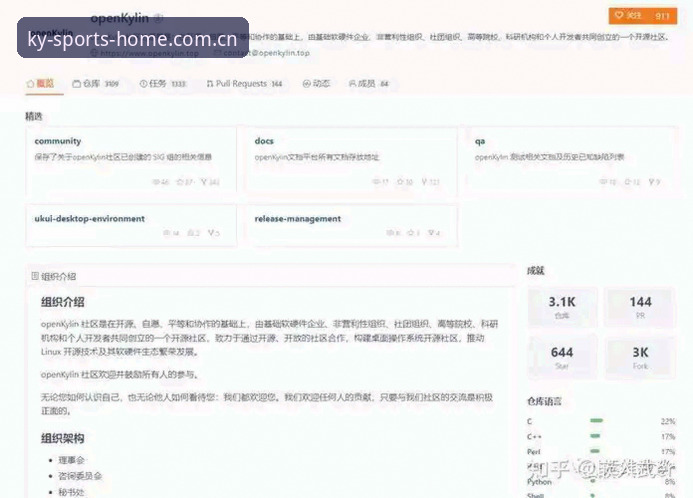Click the fork icon on release-management card
The image size is (693, 498).
tap(431, 233)
